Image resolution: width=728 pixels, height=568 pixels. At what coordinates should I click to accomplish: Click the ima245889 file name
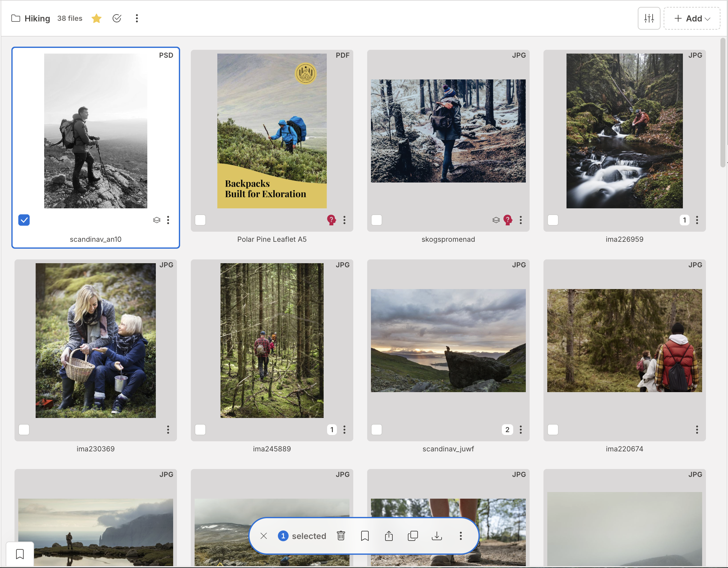pyautogui.click(x=272, y=449)
